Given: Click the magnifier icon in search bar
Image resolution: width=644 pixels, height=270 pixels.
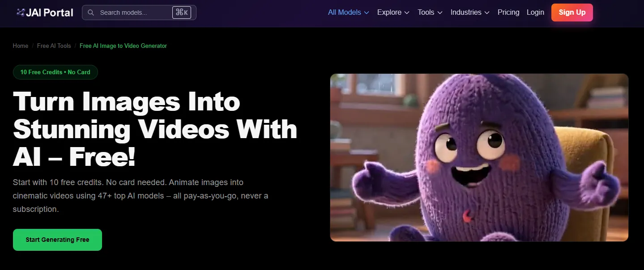Looking at the screenshot, I should tap(91, 13).
